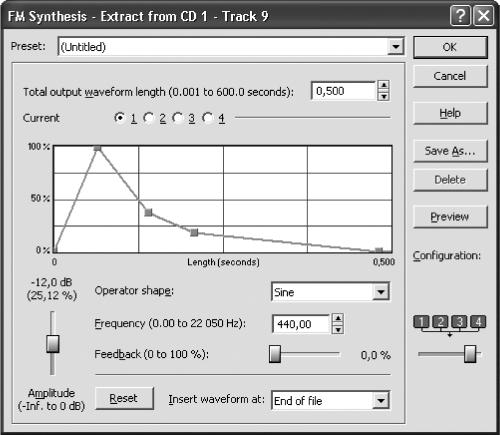Open the Preset dropdown list
The height and width of the screenshot is (435, 500).
coord(395,46)
